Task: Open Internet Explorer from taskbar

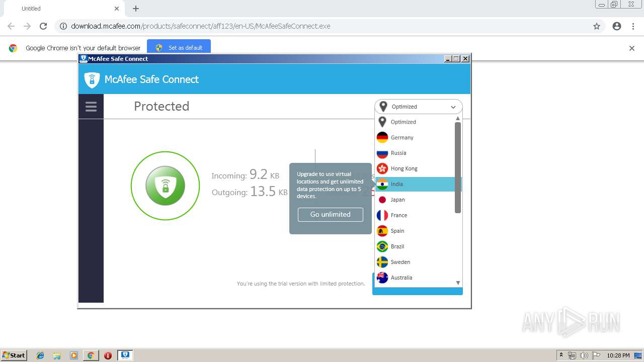Action: coord(40,355)
